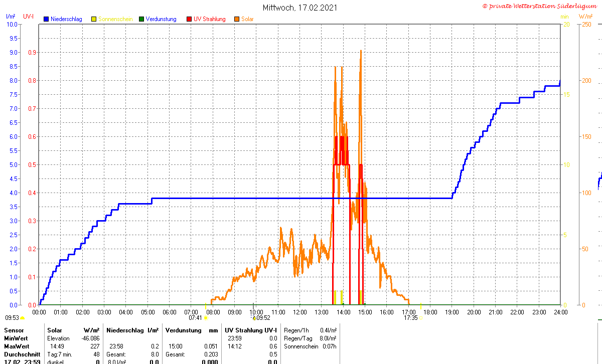This screenshot has width=602, height=364.
Task: Select the UV Strahlung legend label
Action: tap(210, 19)
